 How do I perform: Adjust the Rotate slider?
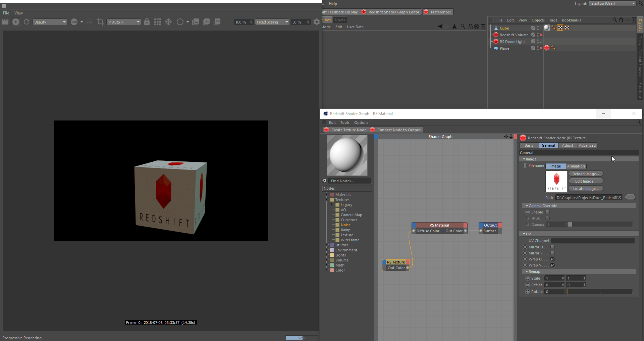[x=599, y=292]
